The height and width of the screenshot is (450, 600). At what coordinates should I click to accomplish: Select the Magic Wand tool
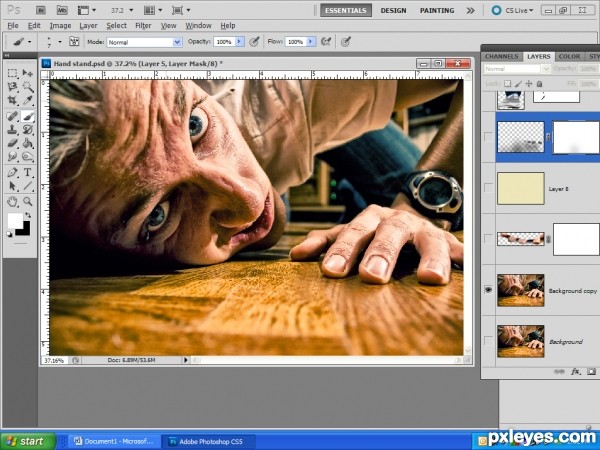tap(28, 87)
